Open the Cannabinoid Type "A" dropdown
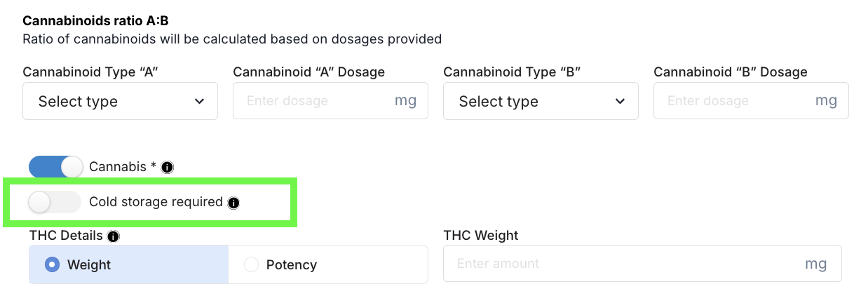Image resolution: width=868 pixels, height=296 pixels. point(120,102)
